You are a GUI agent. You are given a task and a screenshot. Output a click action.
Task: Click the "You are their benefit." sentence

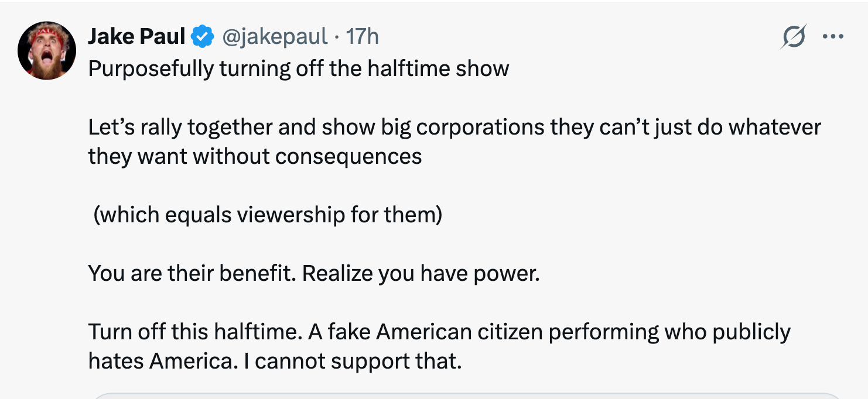coord(192,273)
